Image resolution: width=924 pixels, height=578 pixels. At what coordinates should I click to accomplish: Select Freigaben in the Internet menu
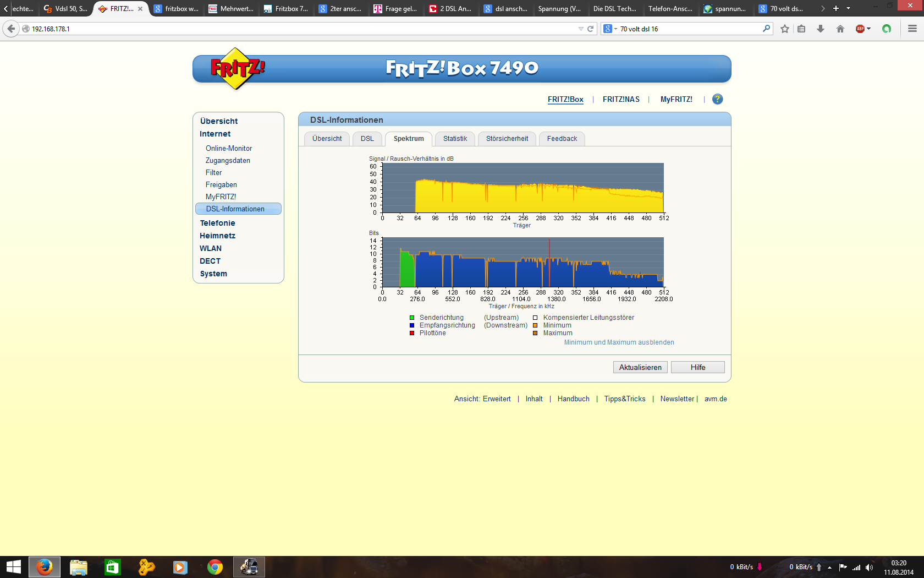coord(221,185)
